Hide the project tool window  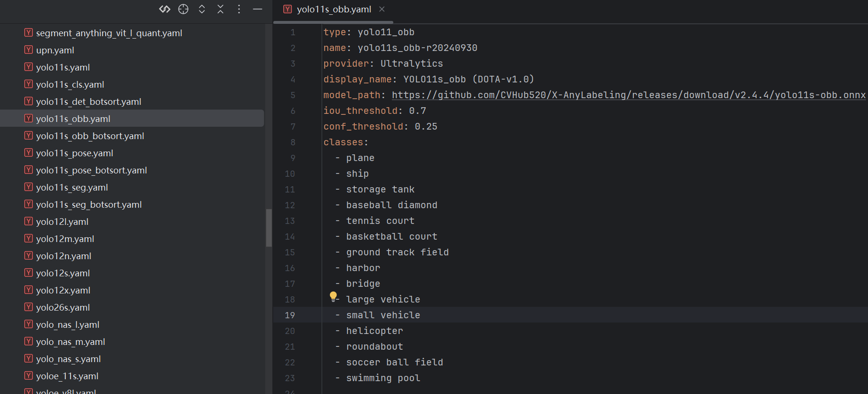258,9
